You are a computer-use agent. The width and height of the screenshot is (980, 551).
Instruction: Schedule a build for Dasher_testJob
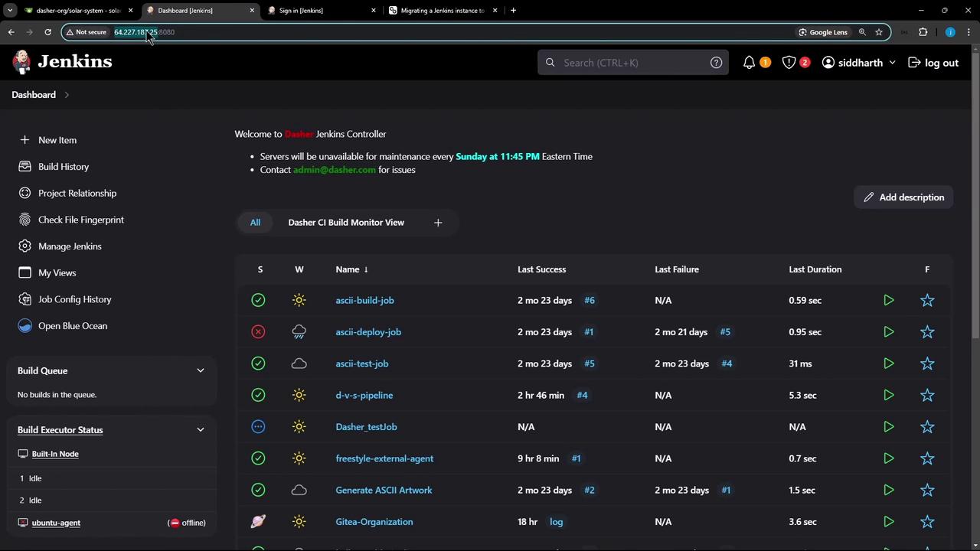coord(888,427)
